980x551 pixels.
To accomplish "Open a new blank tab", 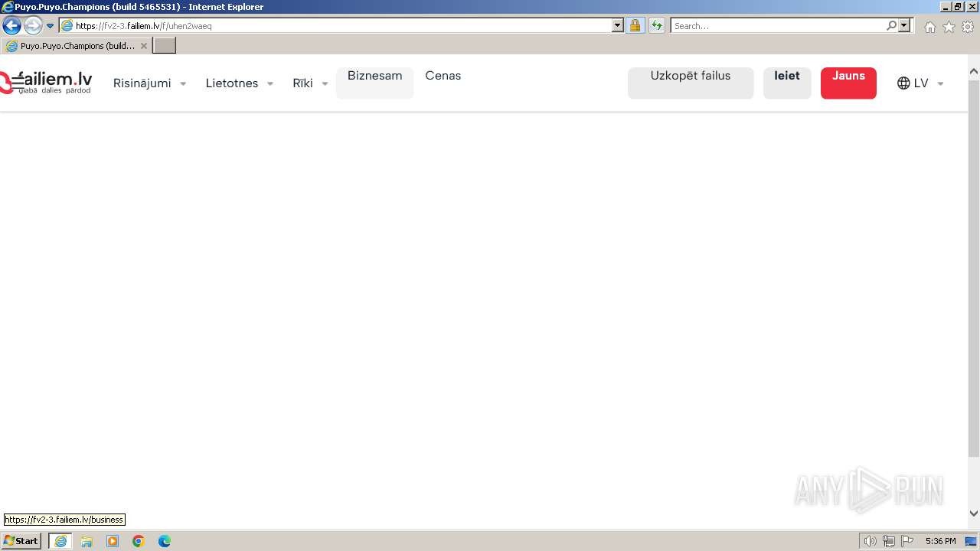I will pos(165,46).
